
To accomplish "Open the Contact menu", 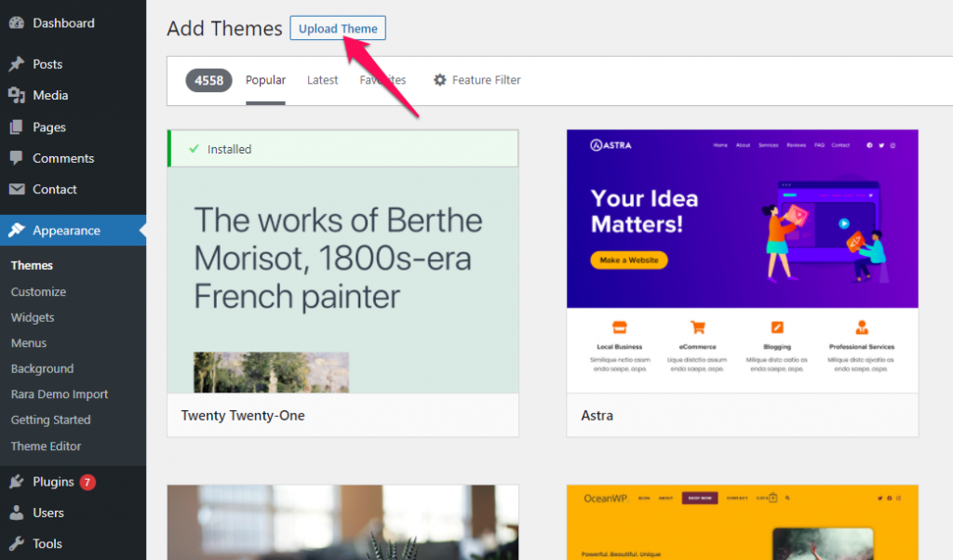I will (x=73, y=189).
